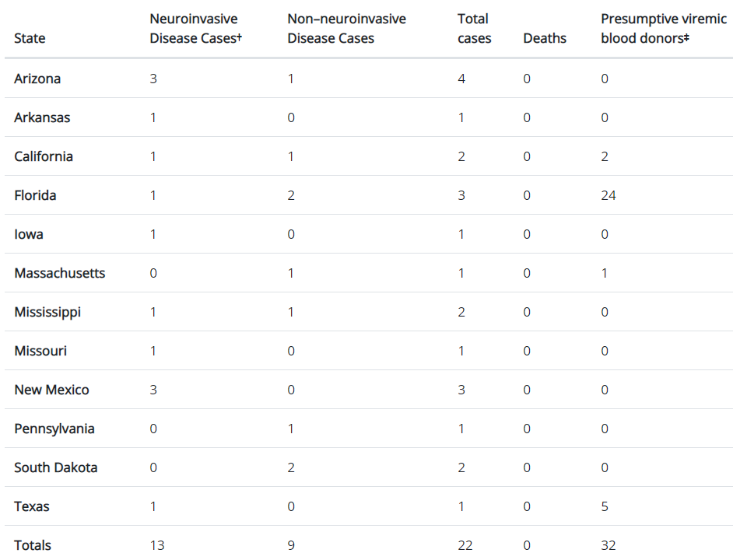Click the Deaths column header
This screenshot has height=560, width=733.
click(545, 38)
